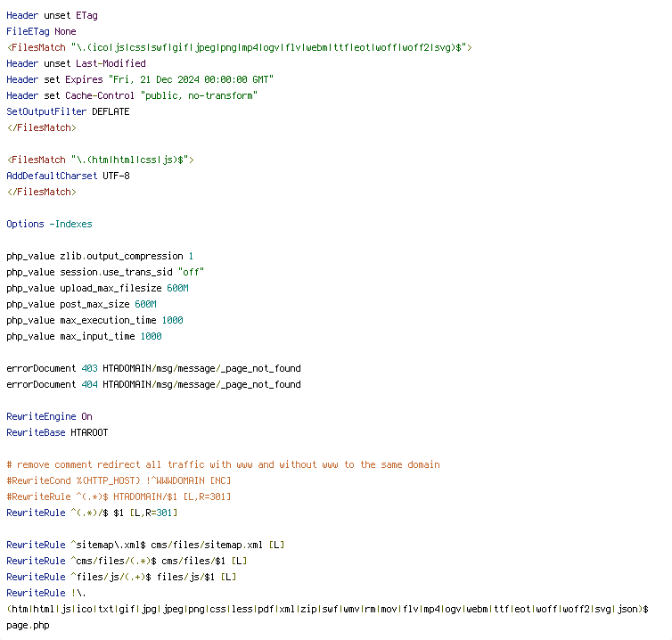Click the errorDocument 404 line
The width and height of the screenshot is (672, 640).
[x=153, y=384]
